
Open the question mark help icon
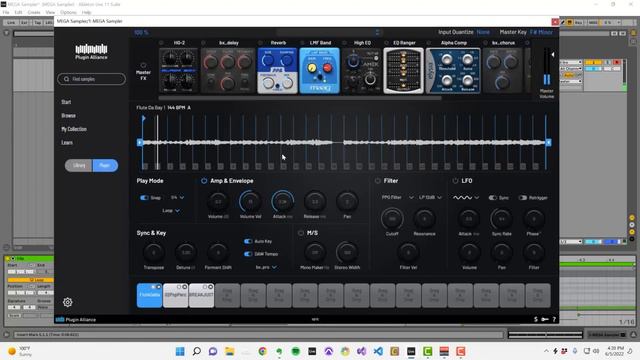[x=554, y=319]
